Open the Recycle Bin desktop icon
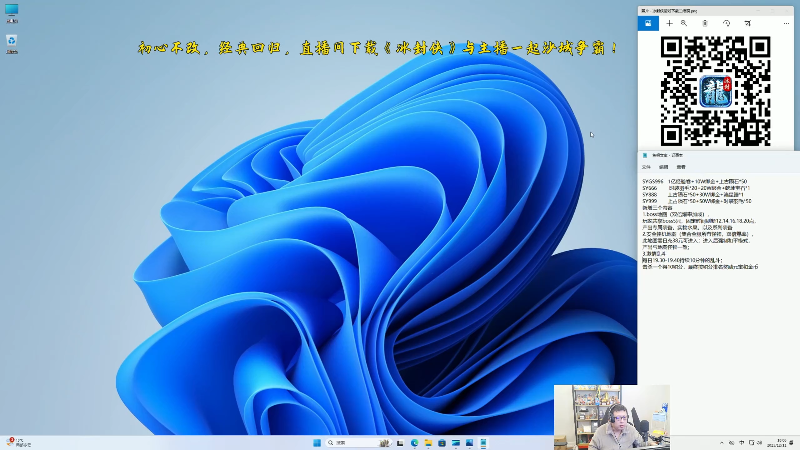 [x=12, y=44]
